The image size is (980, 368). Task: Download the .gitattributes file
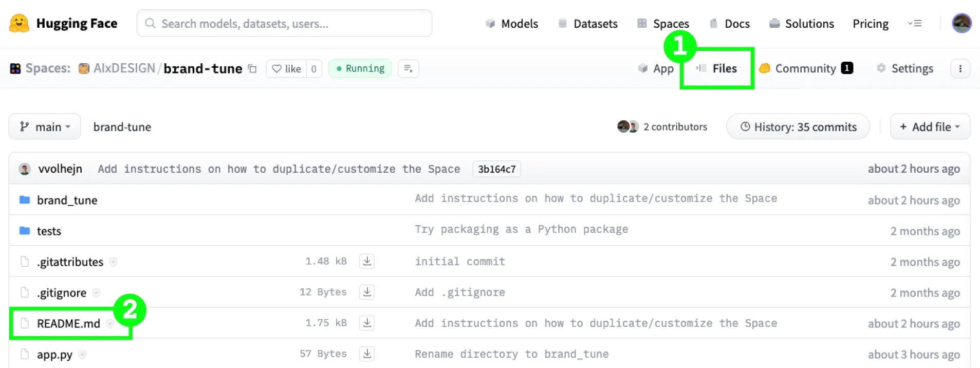click(x=367, y=261)
